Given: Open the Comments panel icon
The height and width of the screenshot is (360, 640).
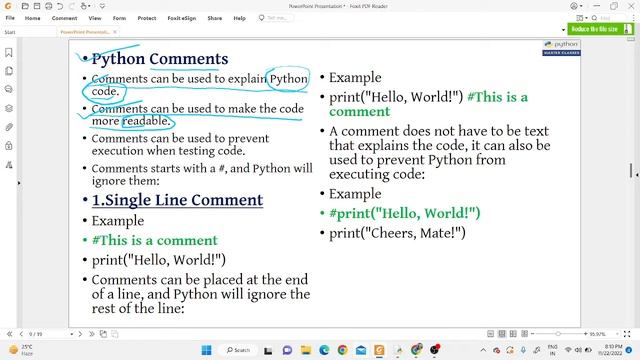Looking at the screenshot, I should click(x=9, y=89).
